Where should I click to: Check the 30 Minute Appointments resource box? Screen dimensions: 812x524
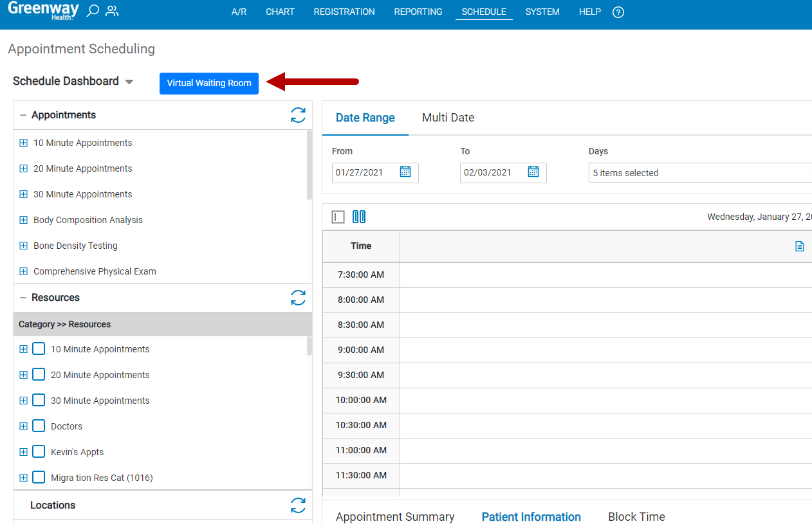(x=39, y=401)
